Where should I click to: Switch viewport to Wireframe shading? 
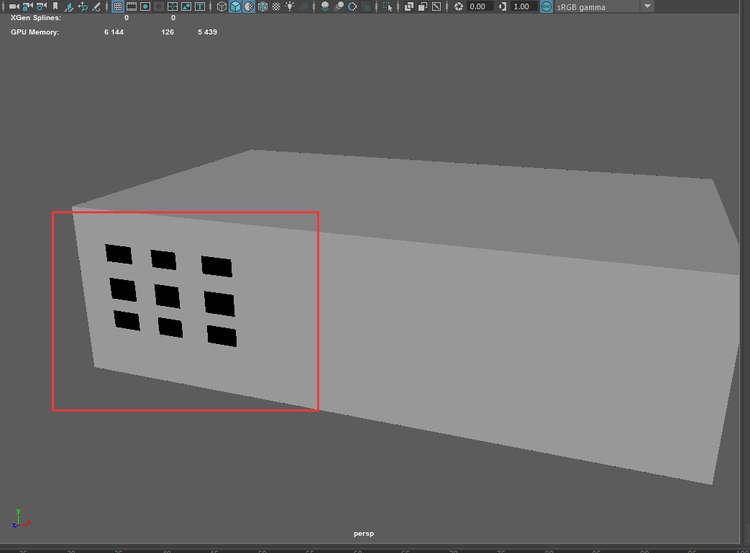[x=221, y=6]
